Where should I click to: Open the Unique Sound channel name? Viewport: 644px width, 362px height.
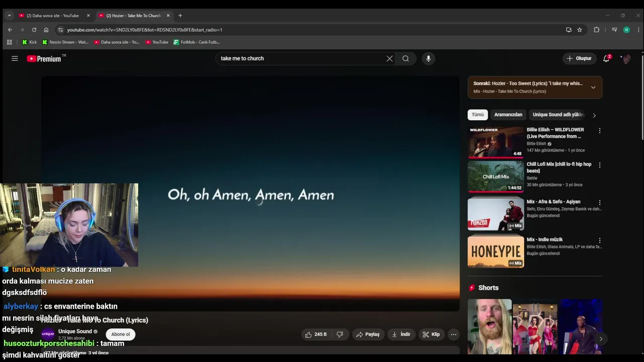coord(75,331)
